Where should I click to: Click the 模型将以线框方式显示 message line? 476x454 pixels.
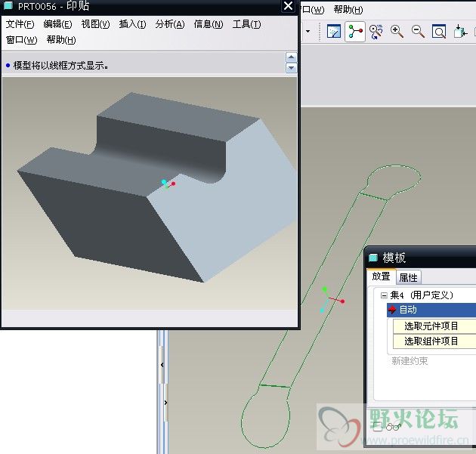(60, 66)
